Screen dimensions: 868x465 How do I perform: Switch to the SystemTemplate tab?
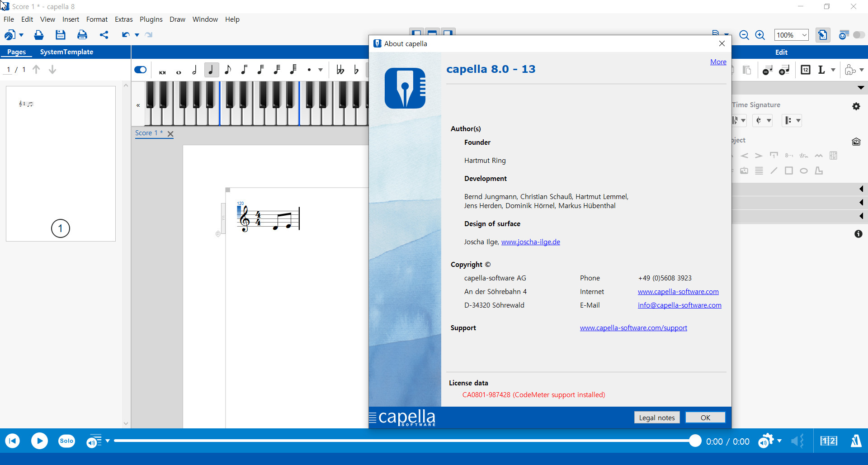tap(66, 52)
